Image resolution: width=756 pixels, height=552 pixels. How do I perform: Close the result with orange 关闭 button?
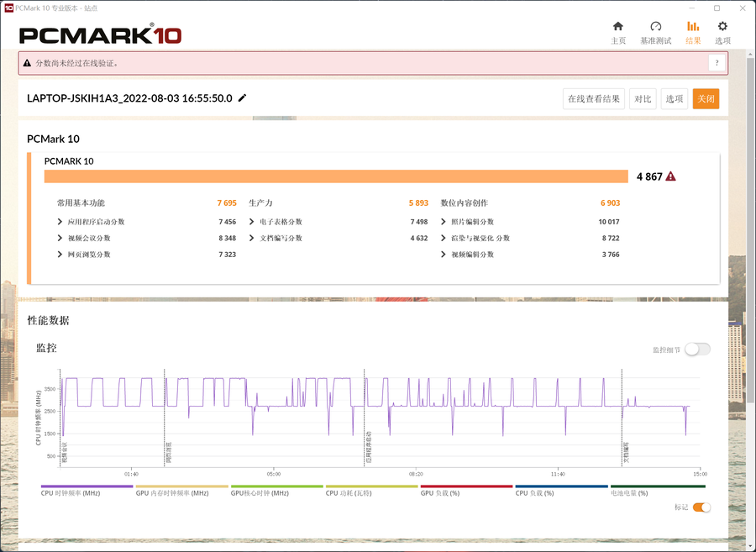coord(706,99)
